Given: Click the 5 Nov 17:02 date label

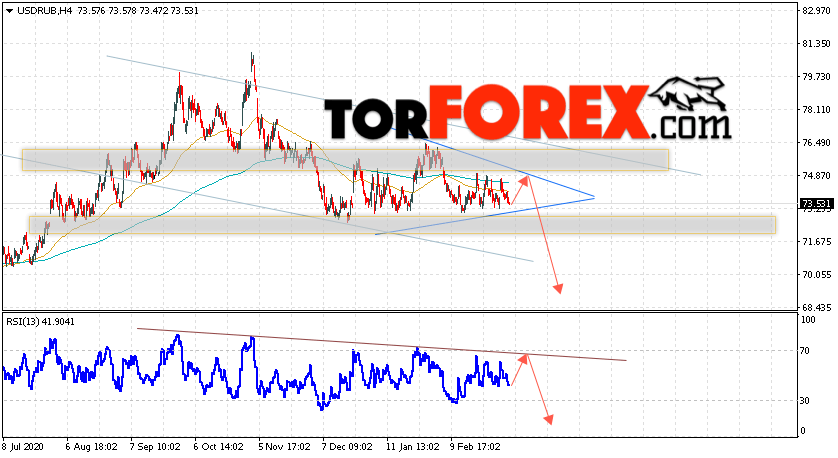Looking at the screenshot, I should tap(284, 446).
